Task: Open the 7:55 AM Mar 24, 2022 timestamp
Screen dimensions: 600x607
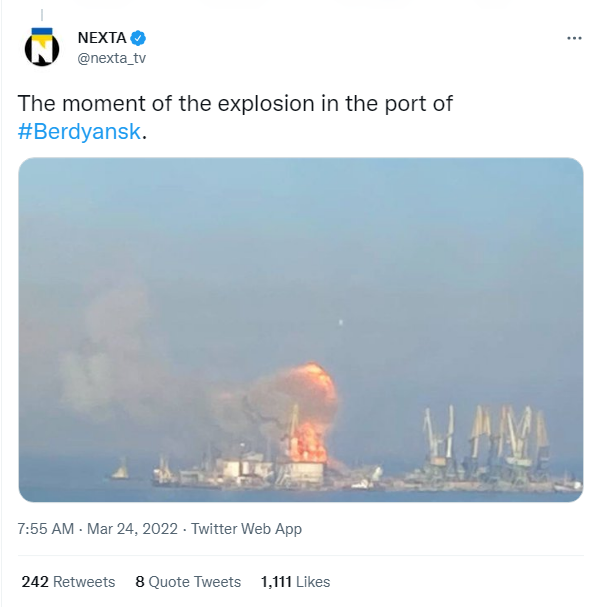Action: 98,529
